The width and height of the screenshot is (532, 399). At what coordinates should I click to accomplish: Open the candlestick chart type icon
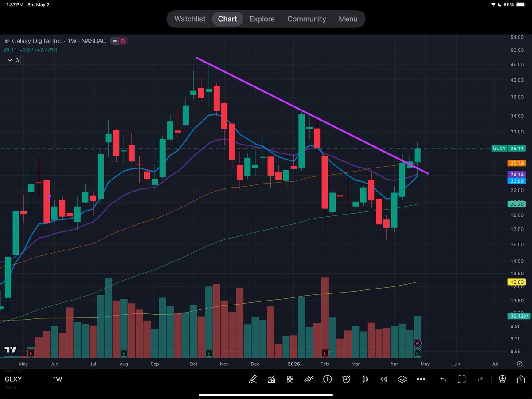[x=365, y=379]
